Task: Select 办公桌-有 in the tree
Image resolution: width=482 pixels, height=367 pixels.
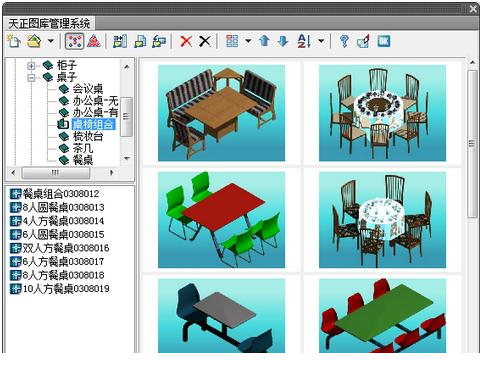Action: (x=95, y=112)
